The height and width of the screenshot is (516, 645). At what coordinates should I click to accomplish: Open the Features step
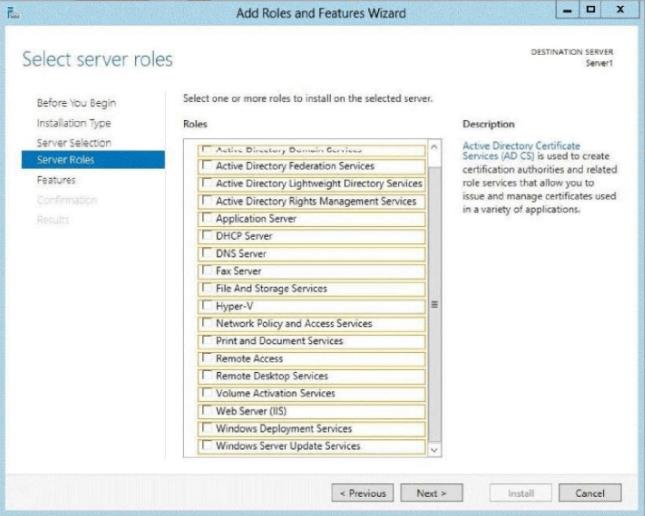pyautogui.click(x=56, y=180)
